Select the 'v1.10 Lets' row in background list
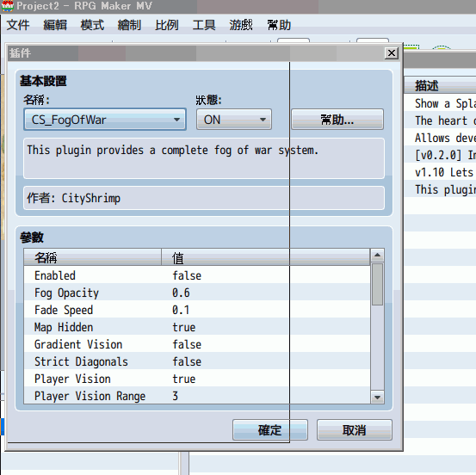 pyautogui.click(x=440, y=172)
